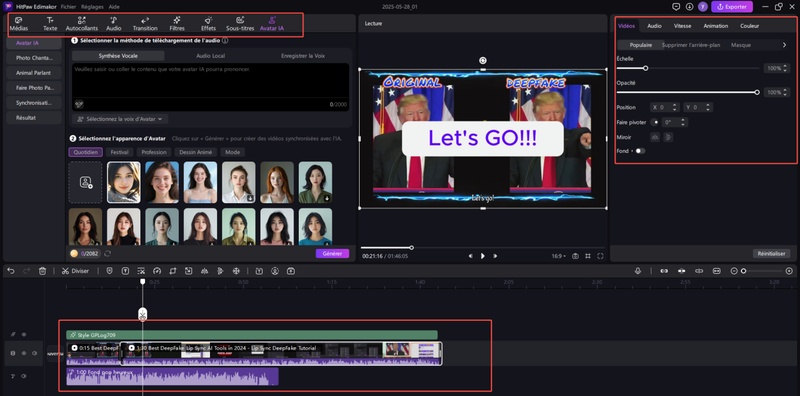Click the Opacité slider handle

point(757,92)
